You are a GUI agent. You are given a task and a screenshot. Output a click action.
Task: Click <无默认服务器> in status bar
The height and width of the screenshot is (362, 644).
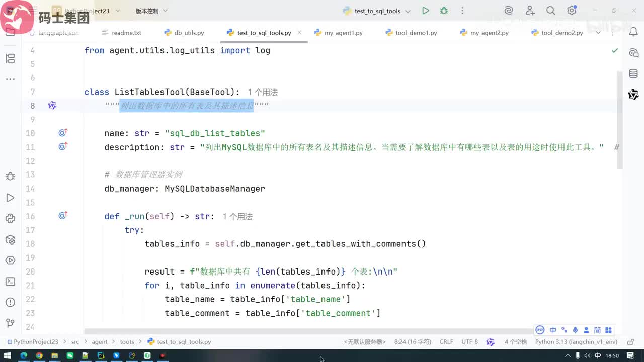point(365,342)
